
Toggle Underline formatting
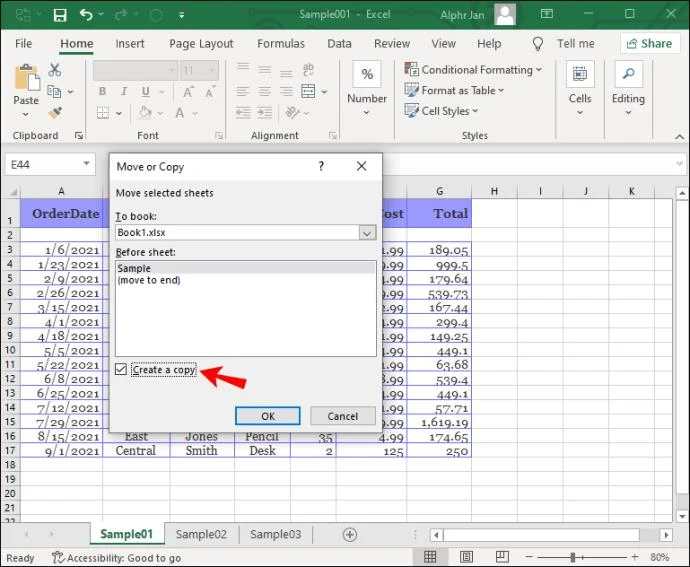click(146, 92)
